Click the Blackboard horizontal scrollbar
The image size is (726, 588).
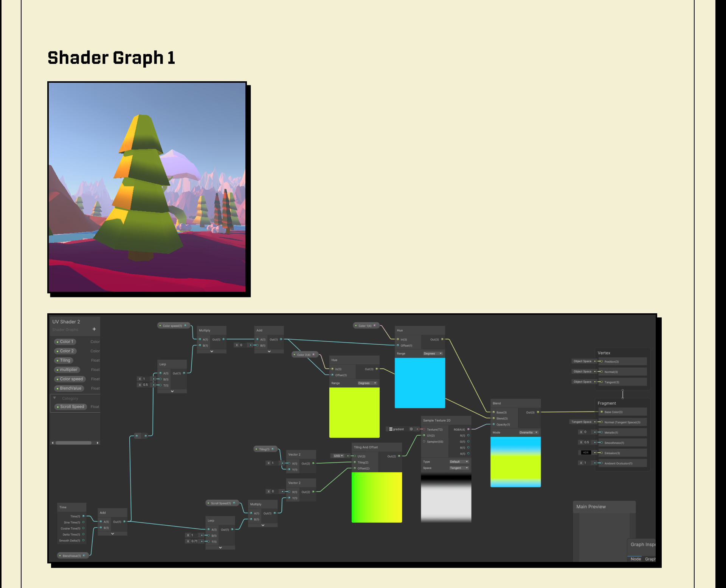tap(73, 443)
